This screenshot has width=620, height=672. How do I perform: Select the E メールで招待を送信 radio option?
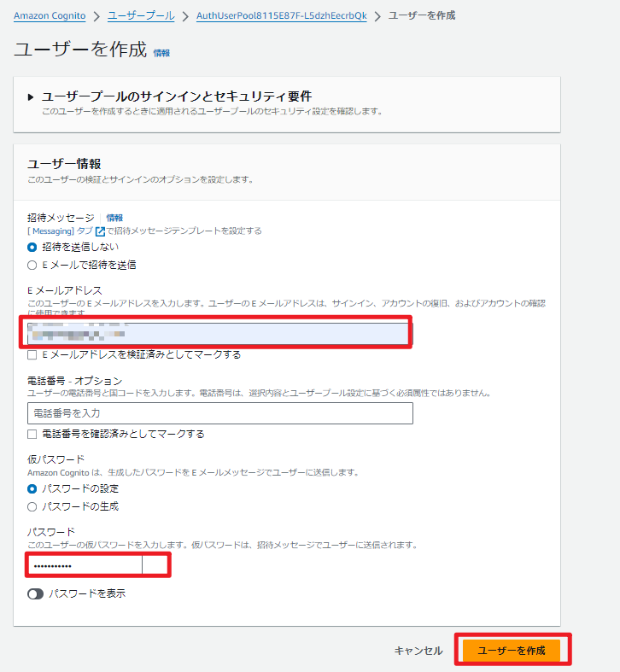click(x=32, y=265)
